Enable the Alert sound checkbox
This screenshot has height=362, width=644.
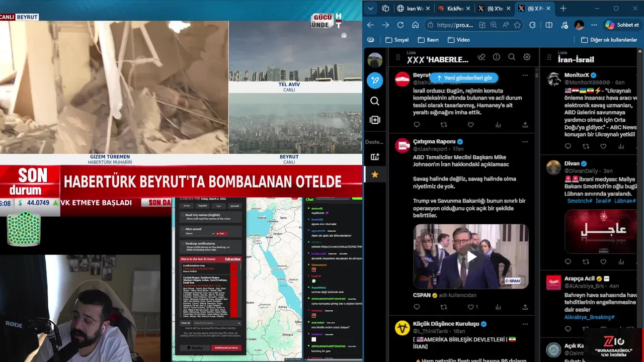click(183, 229)
